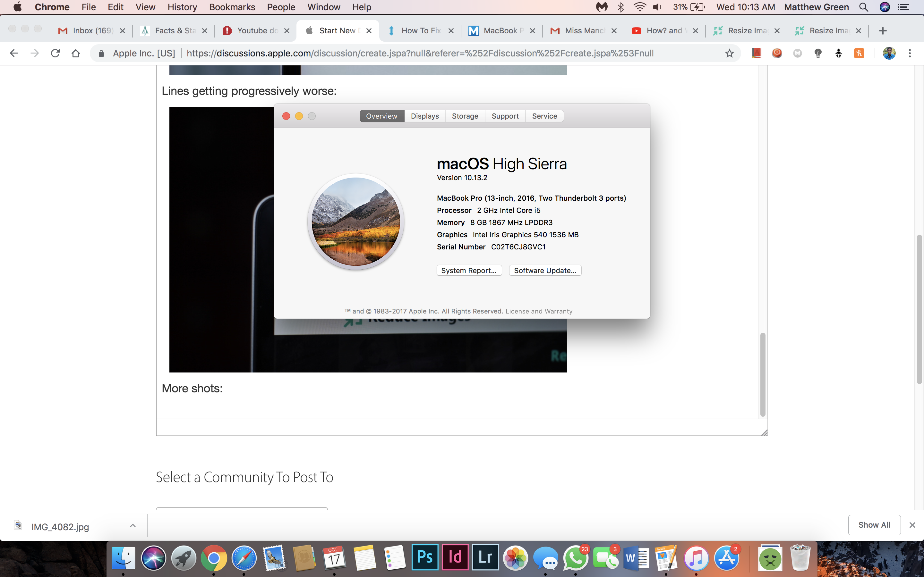Open the License and Warranty link

[x=539, y=311]
